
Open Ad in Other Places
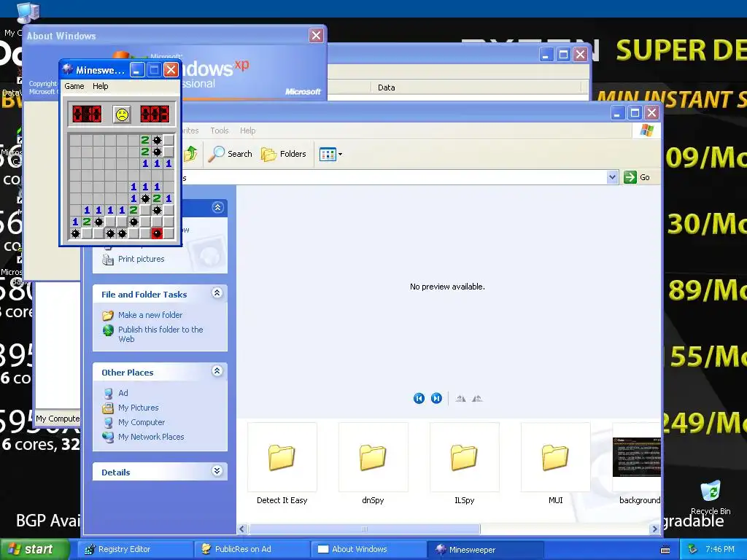[x=123, y=393]
